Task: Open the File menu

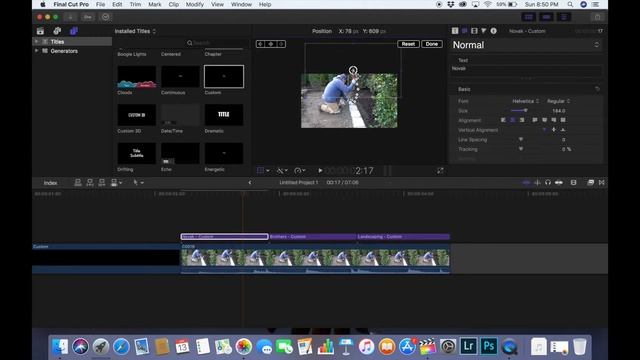Action: coord(100,4)
